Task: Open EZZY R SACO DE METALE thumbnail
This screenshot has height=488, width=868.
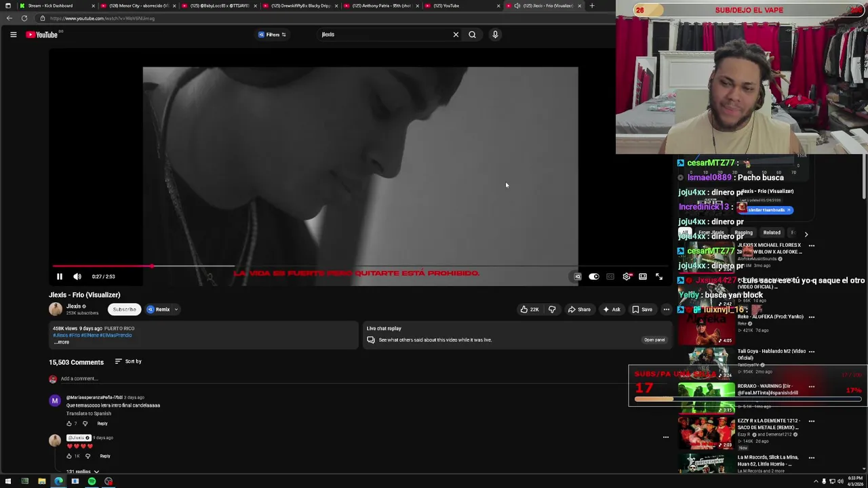Action: 706,432
